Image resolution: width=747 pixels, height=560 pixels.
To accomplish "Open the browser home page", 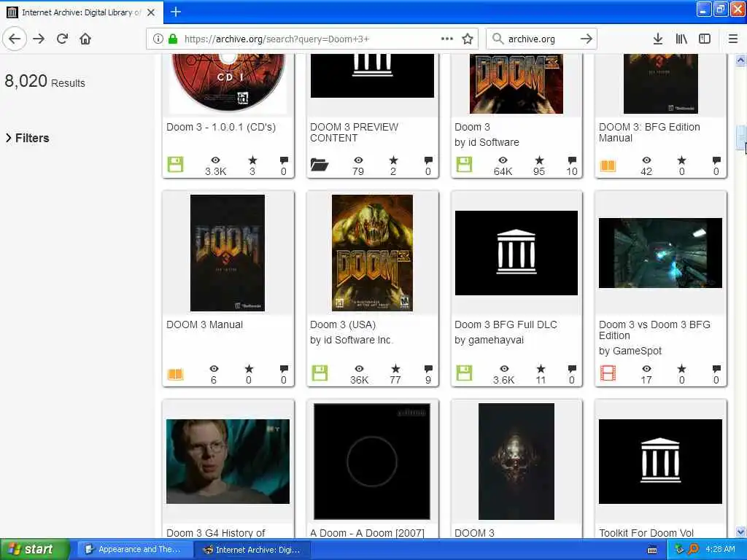I will [x=85, y=39].
